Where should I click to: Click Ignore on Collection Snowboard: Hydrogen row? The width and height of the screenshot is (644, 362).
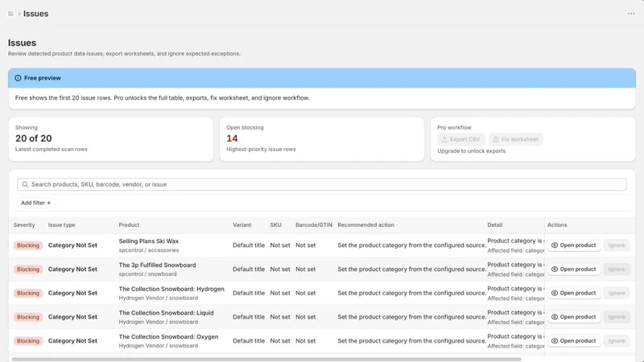617,293
